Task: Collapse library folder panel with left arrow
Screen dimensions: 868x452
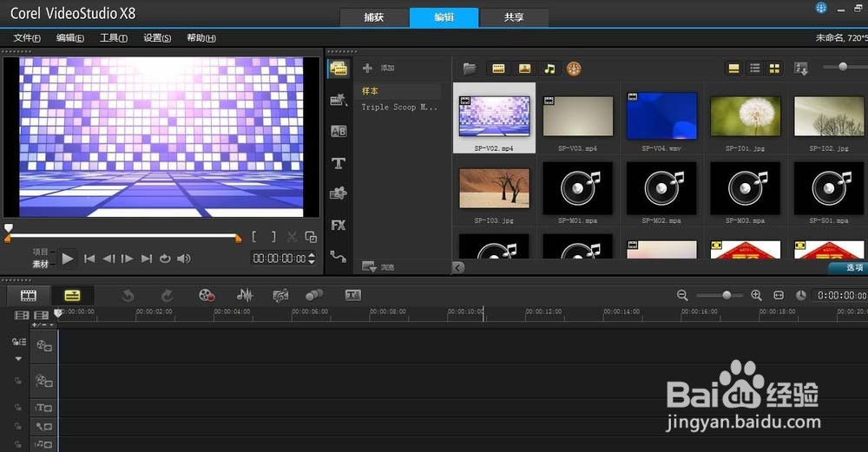Action: point(457,268)
